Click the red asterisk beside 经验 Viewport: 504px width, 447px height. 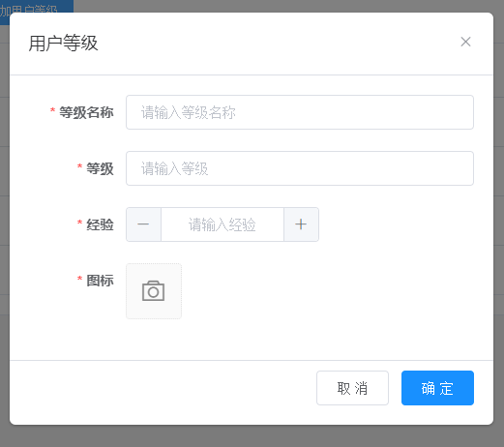click(x=79, y=223)
